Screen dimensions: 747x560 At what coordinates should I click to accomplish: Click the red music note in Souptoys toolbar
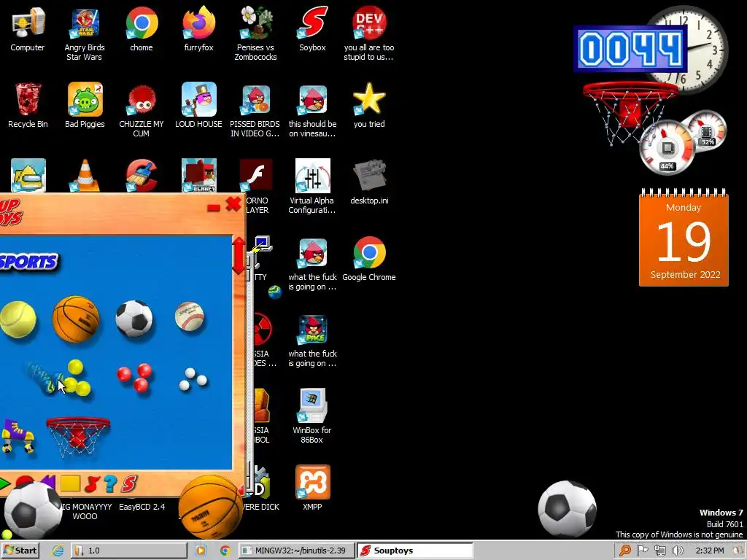[91, 484]
